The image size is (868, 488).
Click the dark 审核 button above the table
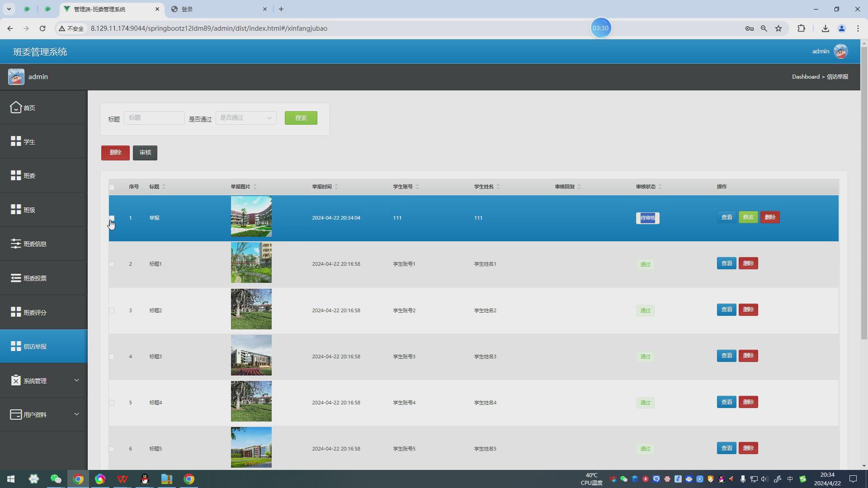tap(145, 153)
